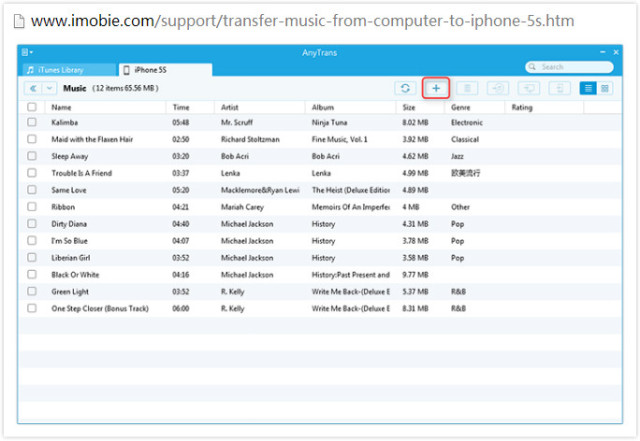Check the box for Sleep Away
Viewport: 640px width, 441px height.
point(32,156)
